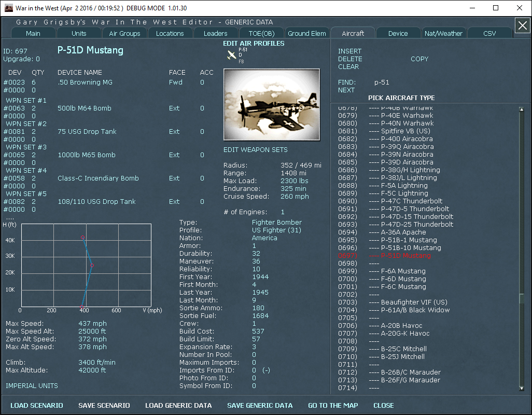Open the Ground Elem tab

(307, 33)
